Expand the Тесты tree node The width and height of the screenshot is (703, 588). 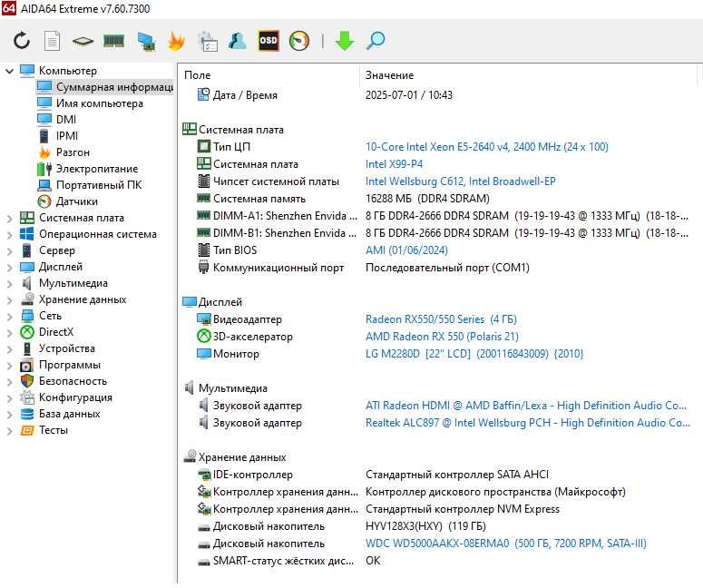[9, 431]
